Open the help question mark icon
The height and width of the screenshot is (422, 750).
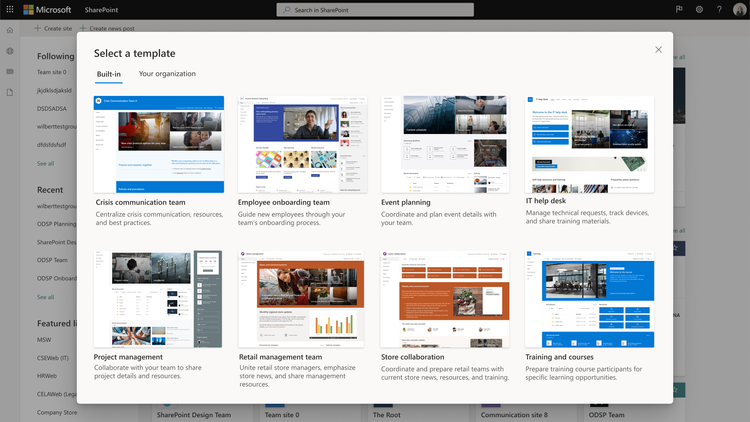(x=719, y=9)
